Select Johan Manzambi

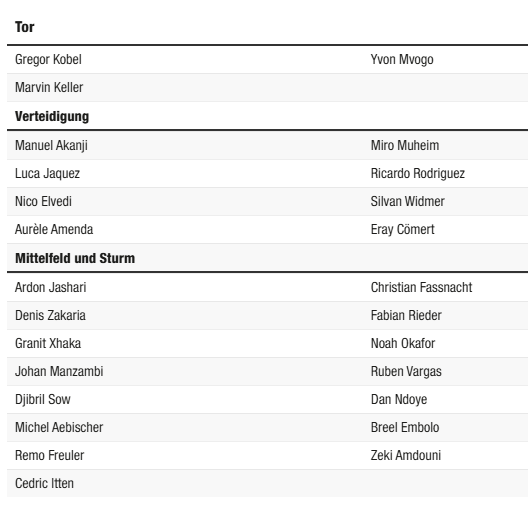(59, 371)
